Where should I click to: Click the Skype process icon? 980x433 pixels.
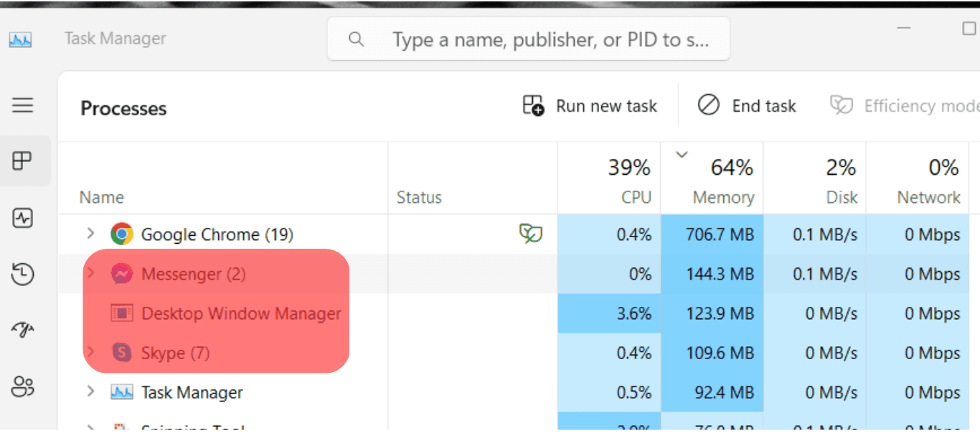122,353
